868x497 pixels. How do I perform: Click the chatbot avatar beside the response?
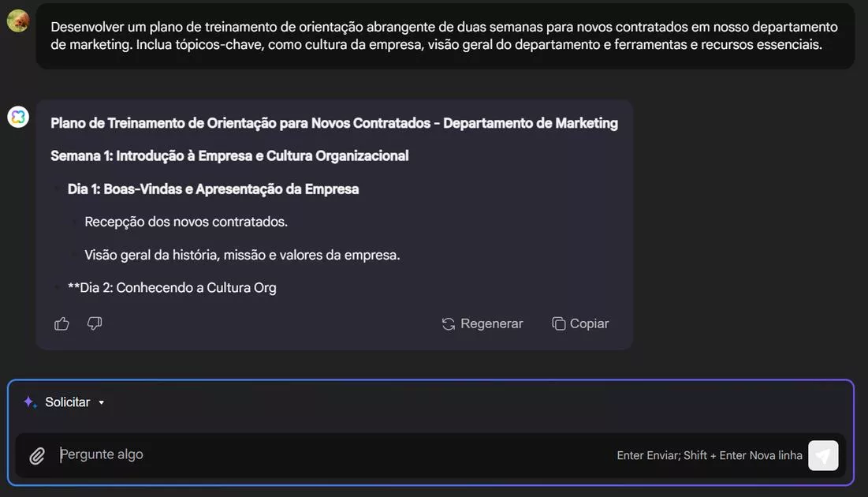click(17, 116)
